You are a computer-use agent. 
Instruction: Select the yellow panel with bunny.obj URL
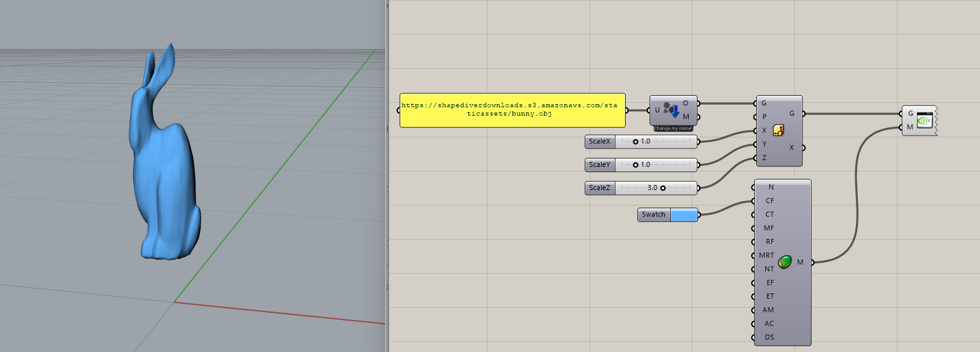coord(512,109)
